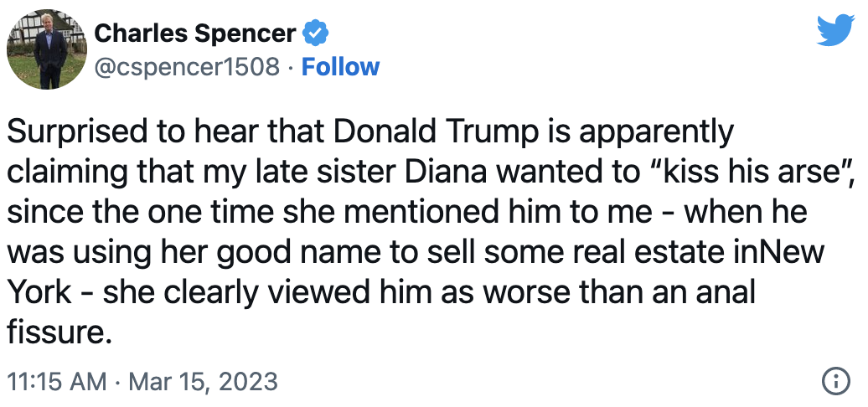The image size is (868, 407).
Task: Click the blue verified checkmark badge
Action: point(317,34)
